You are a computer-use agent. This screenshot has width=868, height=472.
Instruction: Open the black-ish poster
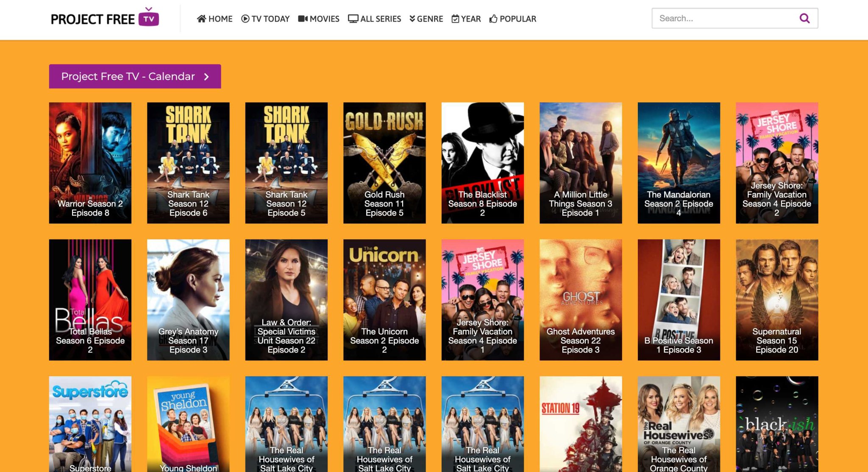click(x=777, y=424)
